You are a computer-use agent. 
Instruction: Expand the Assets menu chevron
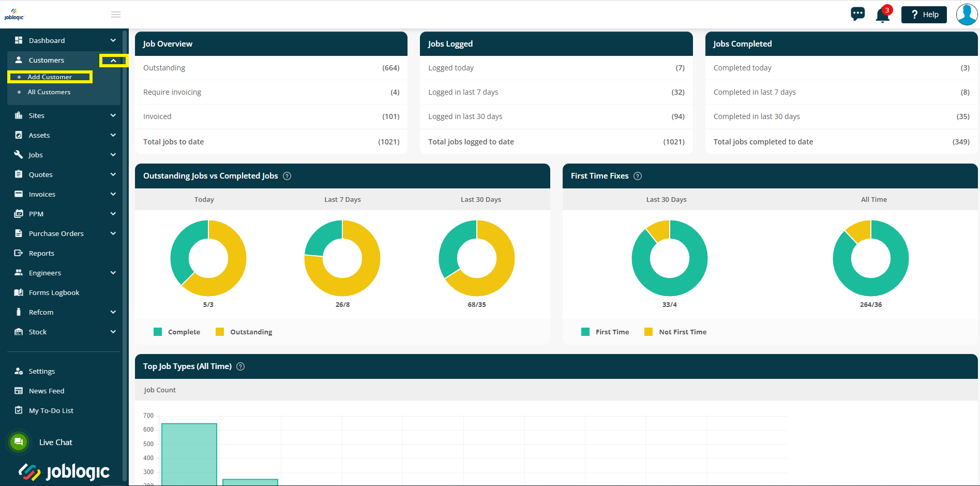(x=113, y=135)
